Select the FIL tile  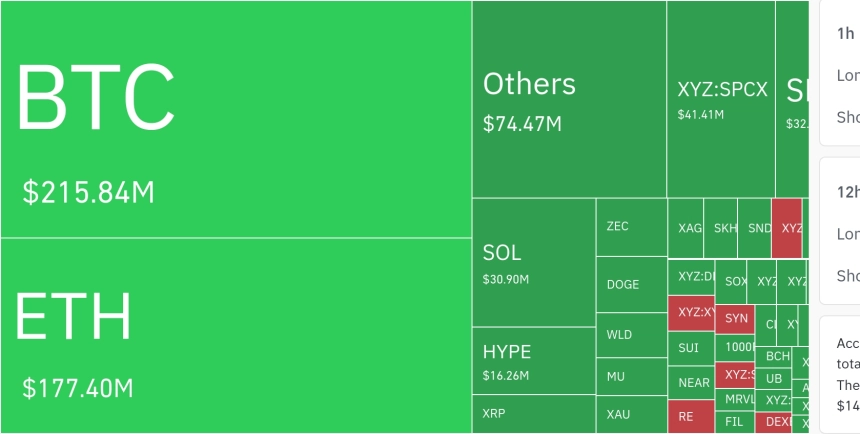coord(734,422)
